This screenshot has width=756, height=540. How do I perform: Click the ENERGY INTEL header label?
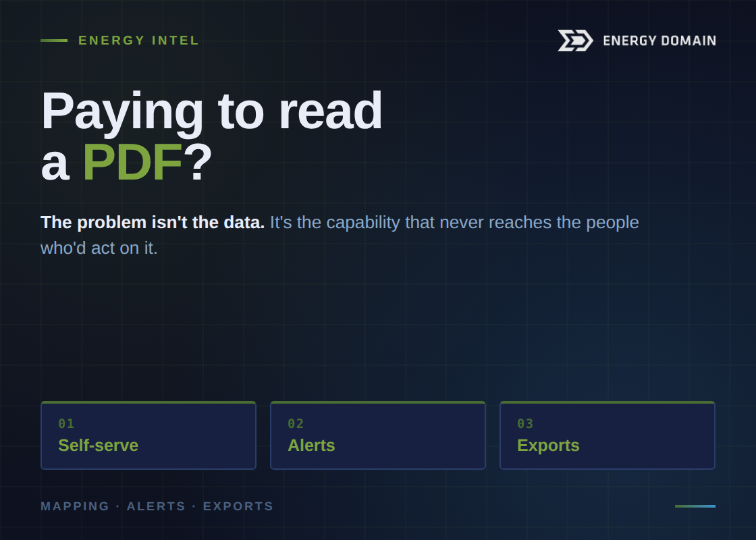point(138,40)
